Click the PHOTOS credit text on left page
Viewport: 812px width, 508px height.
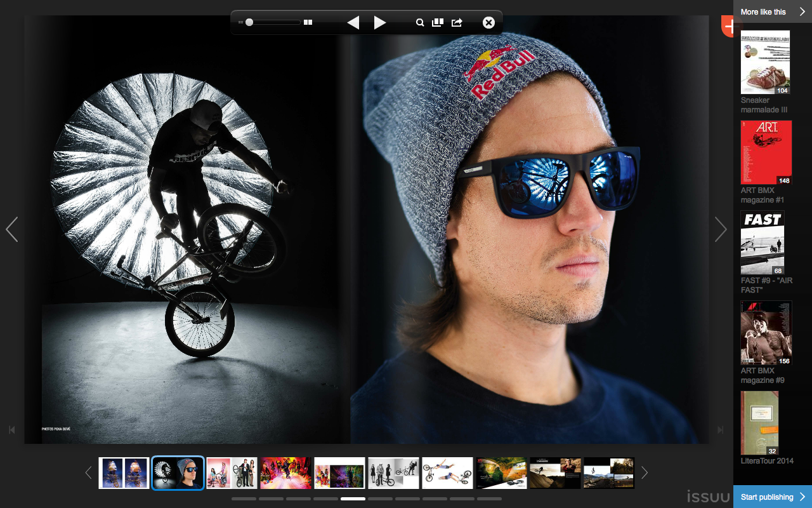coord(56,429)
